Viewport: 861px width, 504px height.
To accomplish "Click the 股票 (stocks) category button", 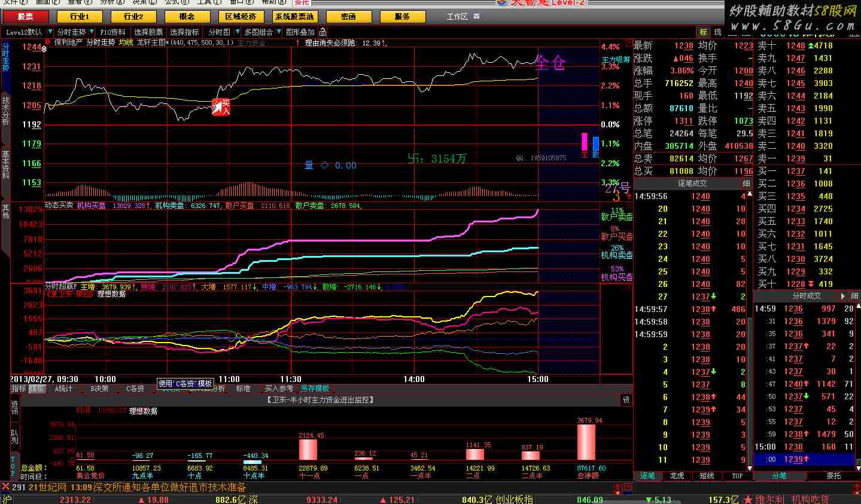I will [x=25, y=17].
